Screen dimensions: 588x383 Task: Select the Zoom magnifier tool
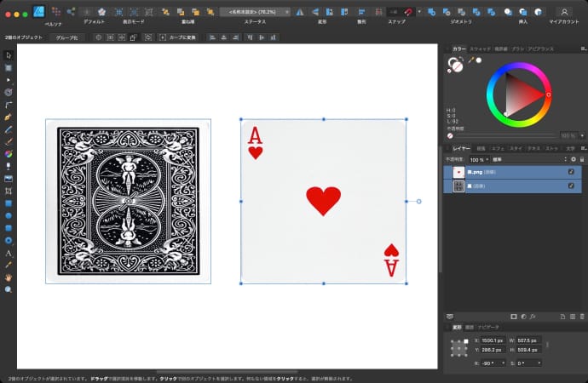(9, 289)
